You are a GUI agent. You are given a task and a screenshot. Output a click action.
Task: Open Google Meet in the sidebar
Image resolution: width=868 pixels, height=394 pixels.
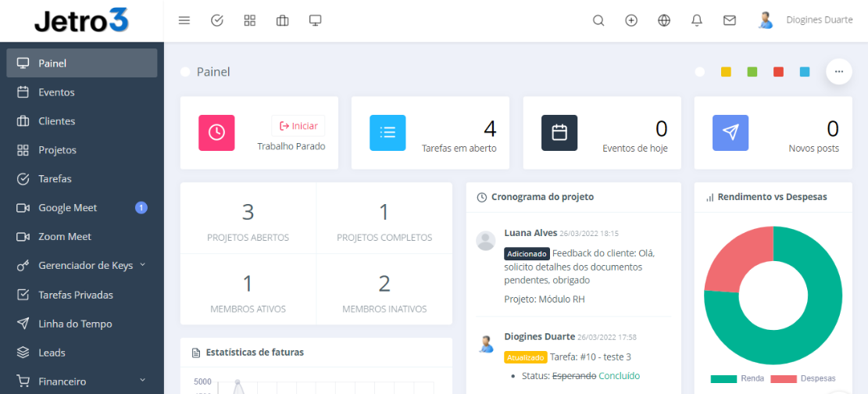tap(67, 208)
